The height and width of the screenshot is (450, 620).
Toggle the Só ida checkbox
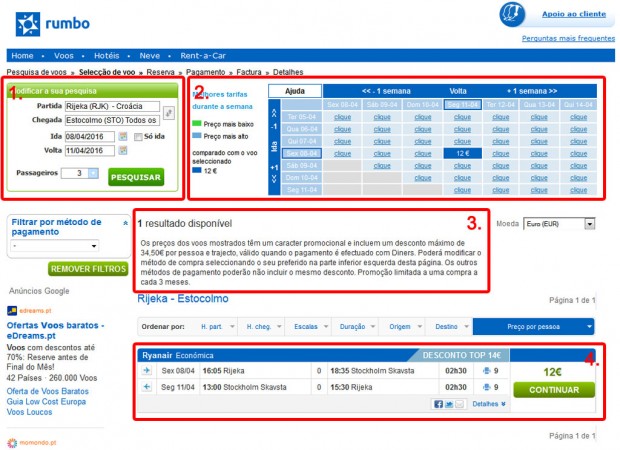click(137, 136)
